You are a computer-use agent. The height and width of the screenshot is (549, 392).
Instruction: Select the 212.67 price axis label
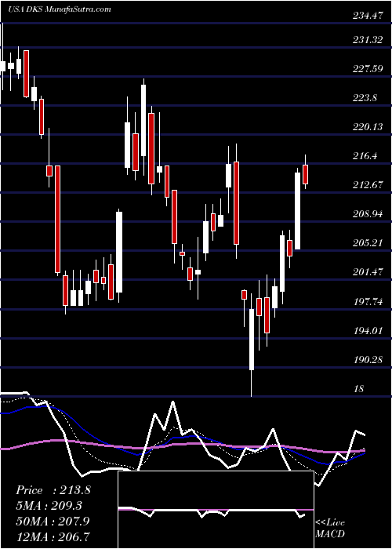point(367,185)
